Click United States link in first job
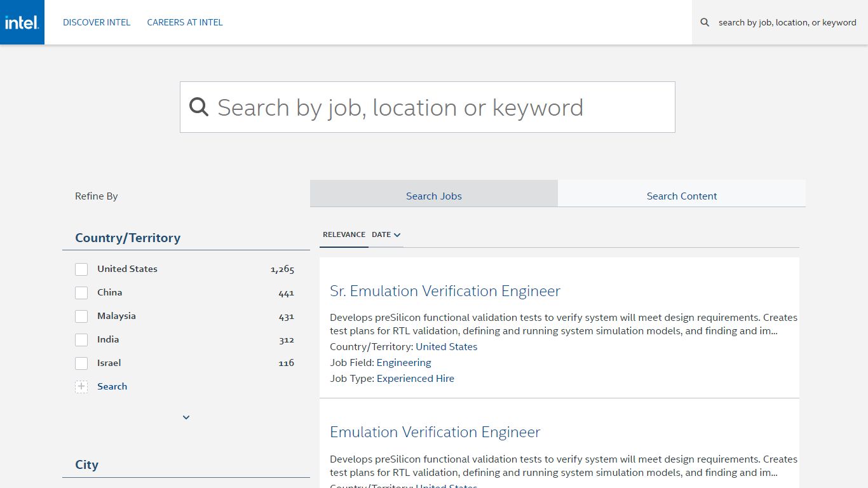 [447, 347]
